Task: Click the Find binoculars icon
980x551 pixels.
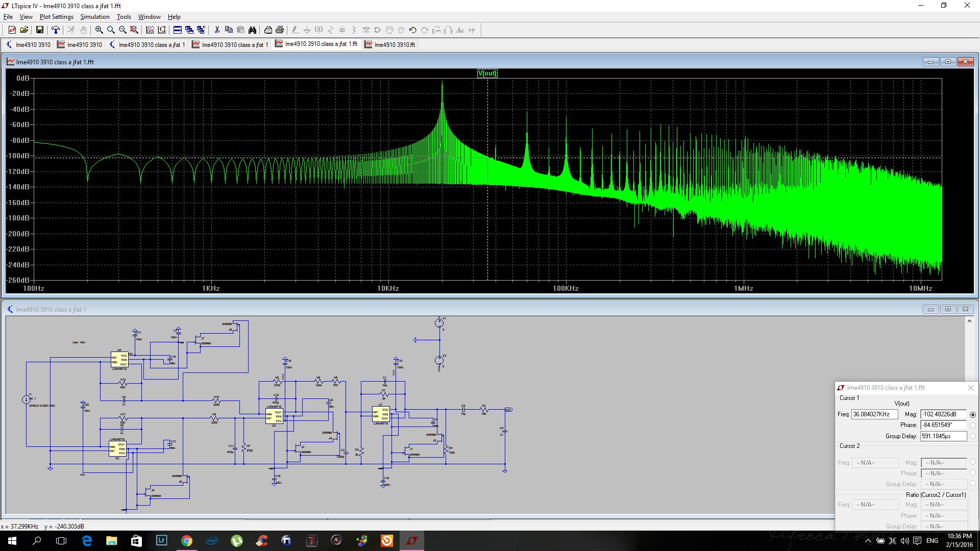Action: point(252,30)
